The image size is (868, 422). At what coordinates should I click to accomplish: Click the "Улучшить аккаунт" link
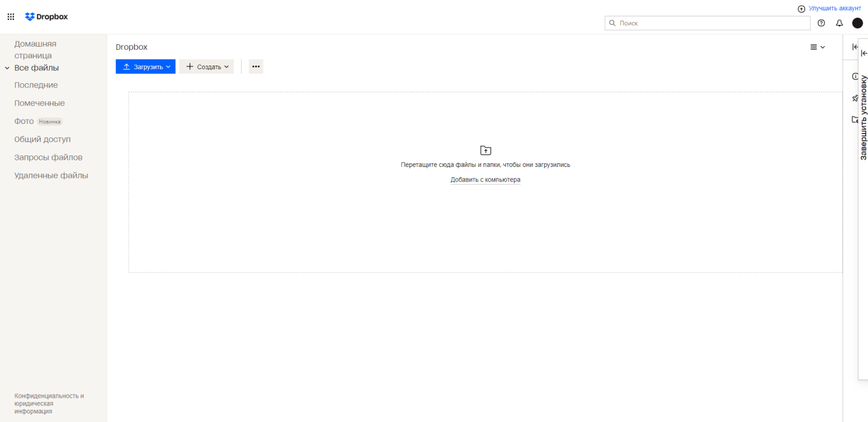tap(835, 9)
